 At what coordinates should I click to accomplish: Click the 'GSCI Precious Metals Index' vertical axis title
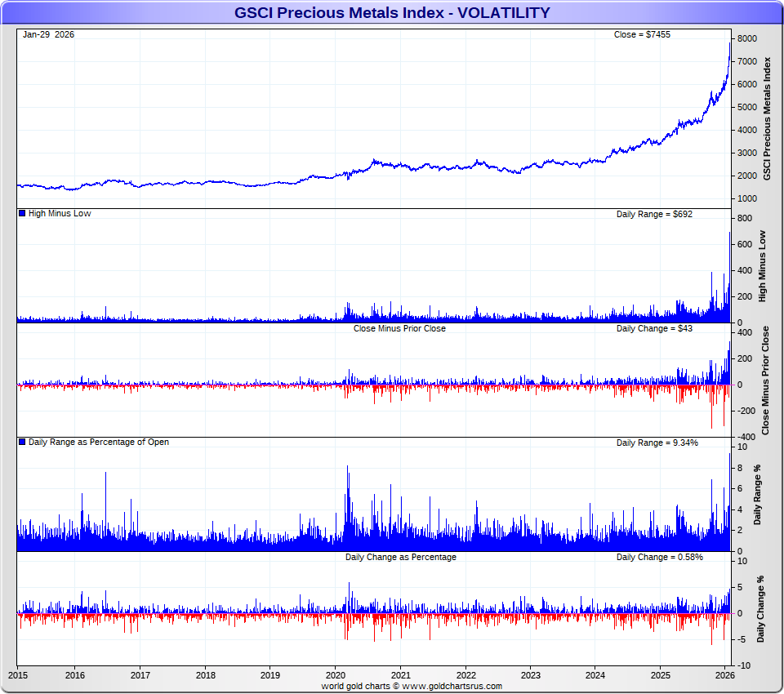(x=767, y=118)
